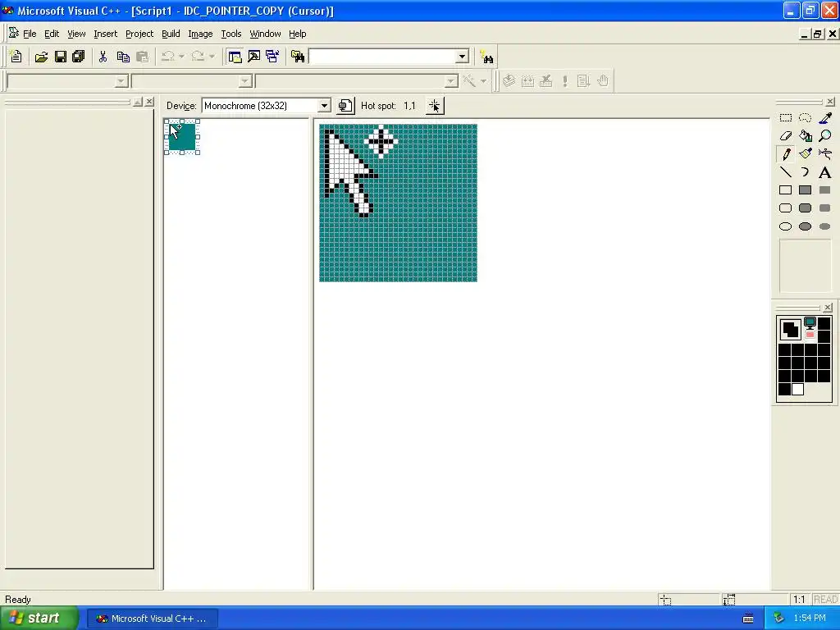Click the Search binoculars icon
840x630 pixels.
tap(486, 57)
